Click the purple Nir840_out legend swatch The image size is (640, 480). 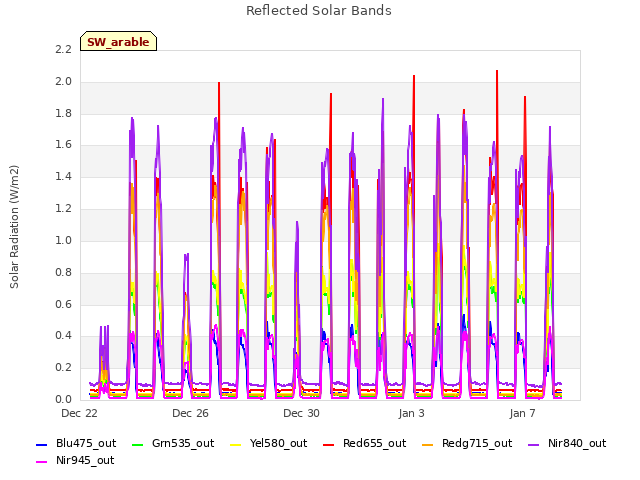coord(533,444)
